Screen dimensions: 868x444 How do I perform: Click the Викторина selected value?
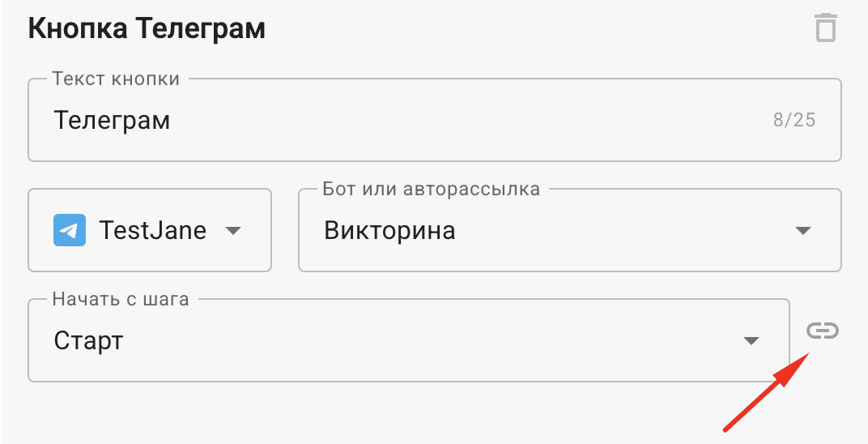click(x=389, y=231)
